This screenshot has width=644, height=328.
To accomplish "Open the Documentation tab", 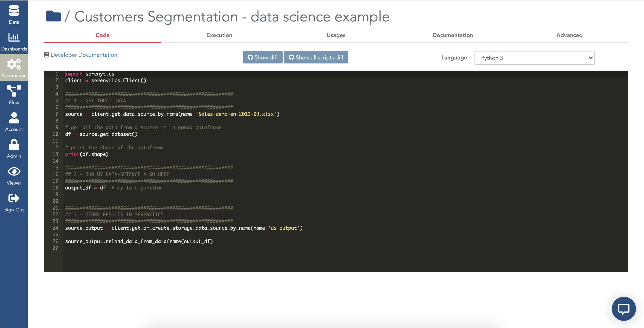I will (x=453, y=35).
